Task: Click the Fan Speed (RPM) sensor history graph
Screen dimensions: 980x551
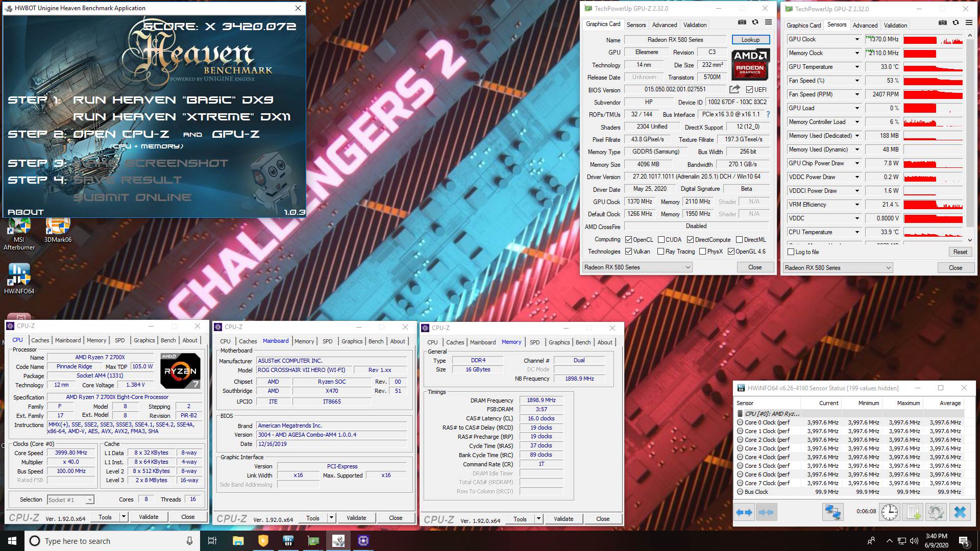Action: coord(933,94)
